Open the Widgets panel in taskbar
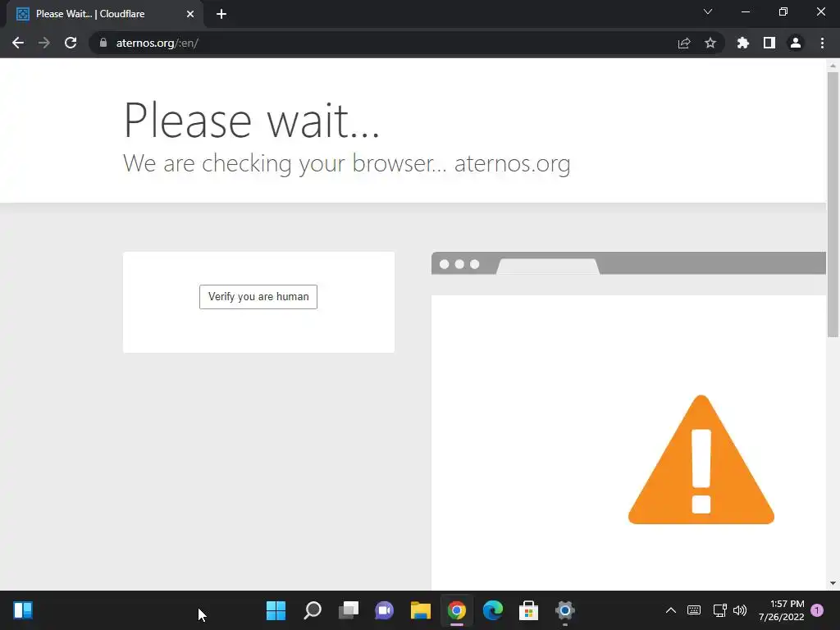 click(23, 610)
